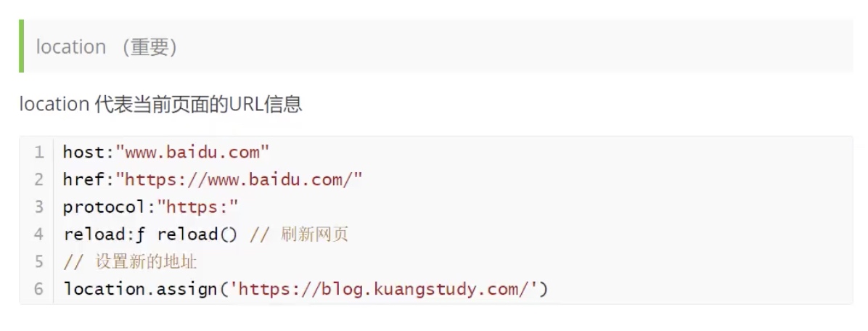Click the 'protocol:' key in the code
This screenshot has height=331, width=868.
point(110,207)
